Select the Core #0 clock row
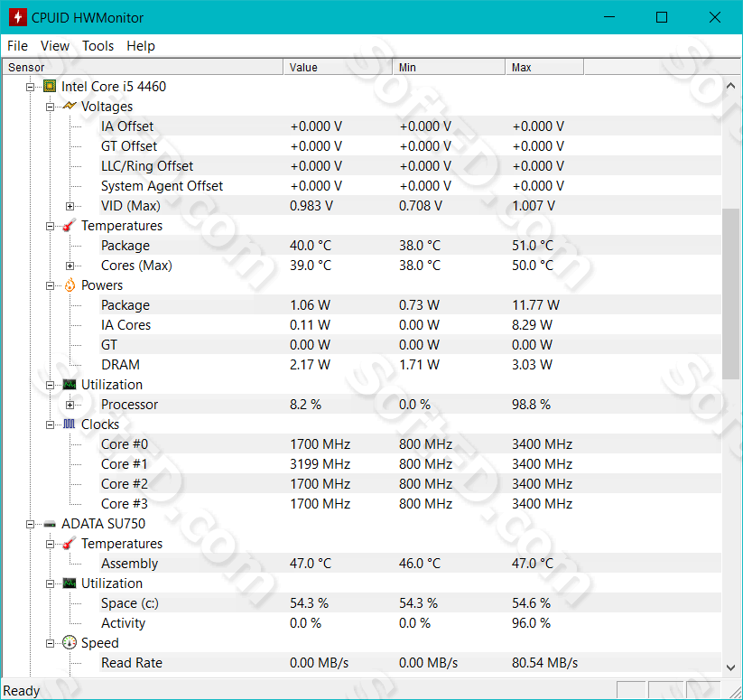Viewport: 743px width, 700px height. 411,444
